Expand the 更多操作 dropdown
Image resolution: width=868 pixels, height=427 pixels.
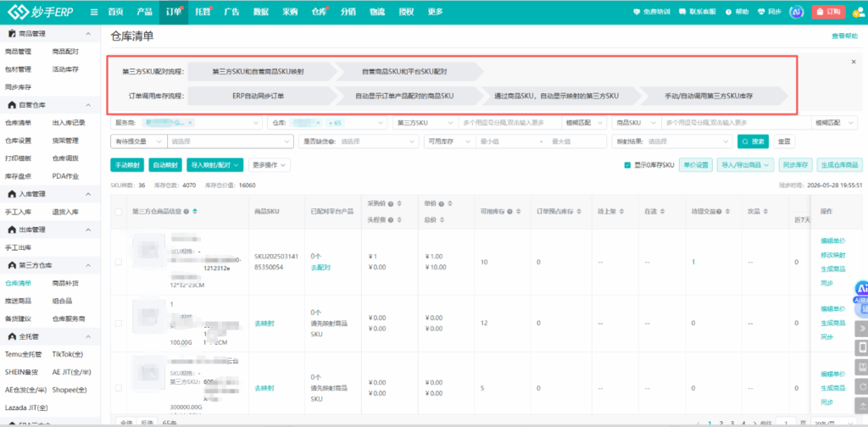(x=269, y=165)
